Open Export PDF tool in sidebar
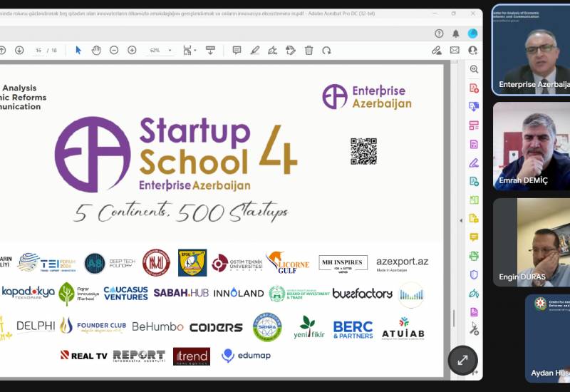The height and width of the screenshot is (392, 570). tap(474, 107)
